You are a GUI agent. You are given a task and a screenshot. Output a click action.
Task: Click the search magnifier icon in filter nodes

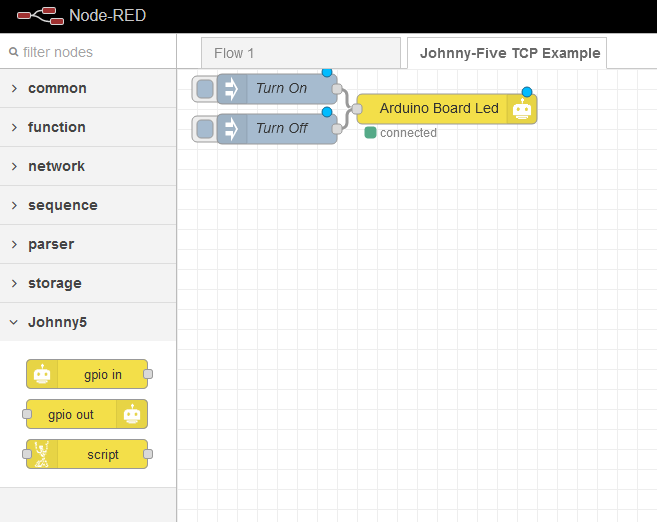pyautogui.click(x=14, y=52)
